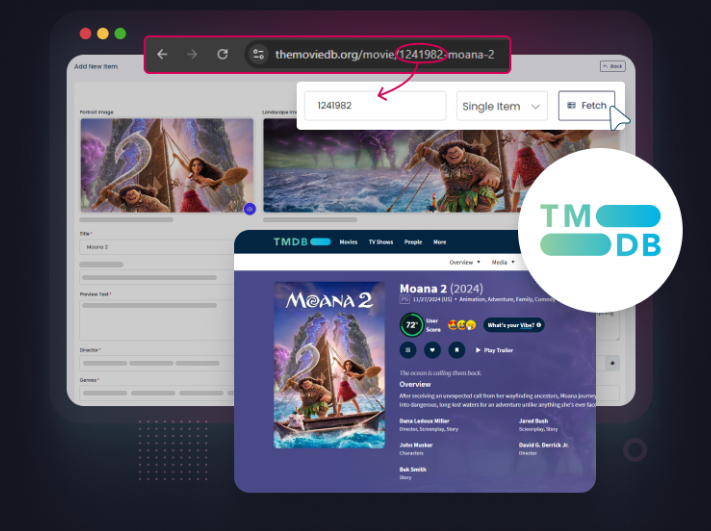711x531 pixels.
Task: Click the bookmark watchlist icon
Action: pyautogui.click(x=457, y=350)
